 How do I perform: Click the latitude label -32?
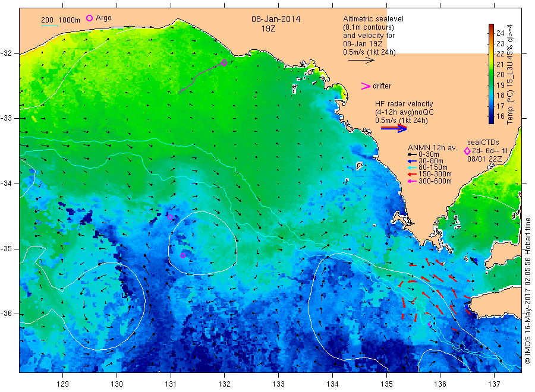pos(6,53)
